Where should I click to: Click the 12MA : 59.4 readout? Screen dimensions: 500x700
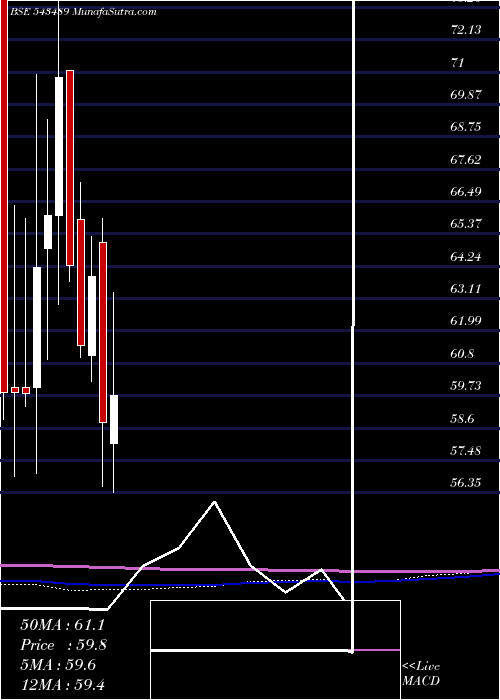[62, 684]
